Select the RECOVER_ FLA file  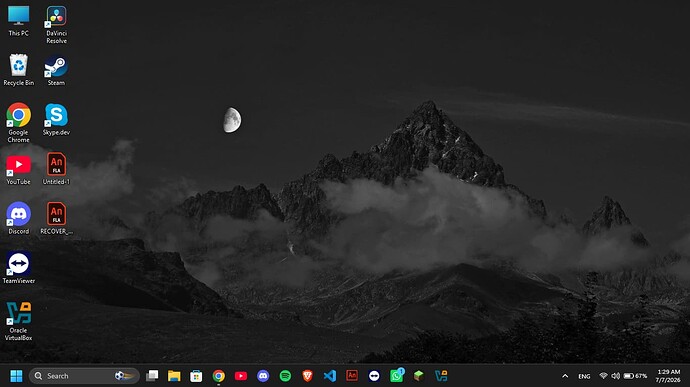tap(56, 218)
